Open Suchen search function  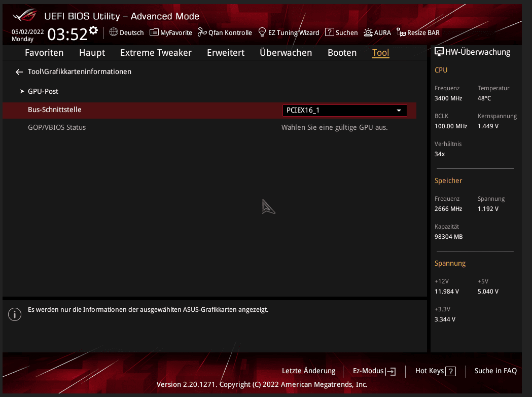[x=346, y=32]
